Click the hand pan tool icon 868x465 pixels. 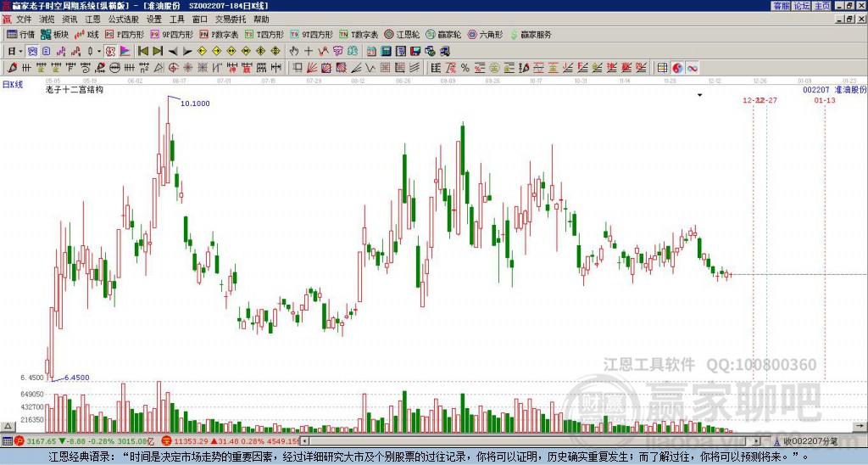294,51
